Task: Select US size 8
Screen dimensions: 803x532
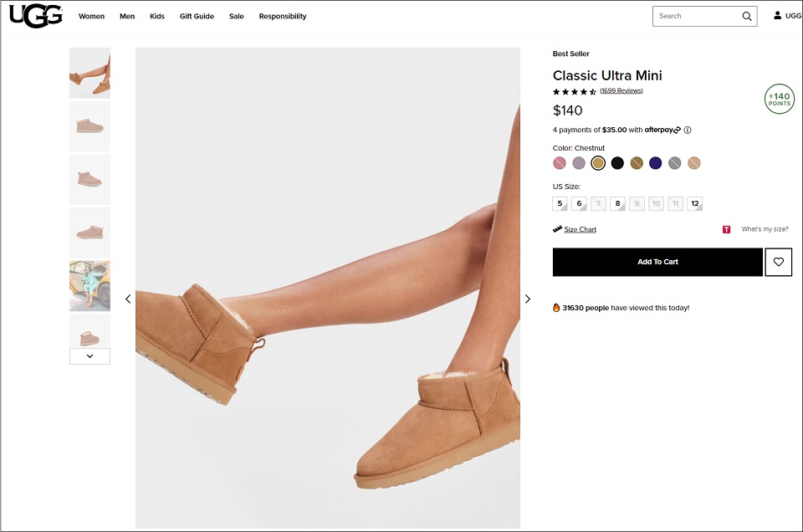Action: click(617, 204)
